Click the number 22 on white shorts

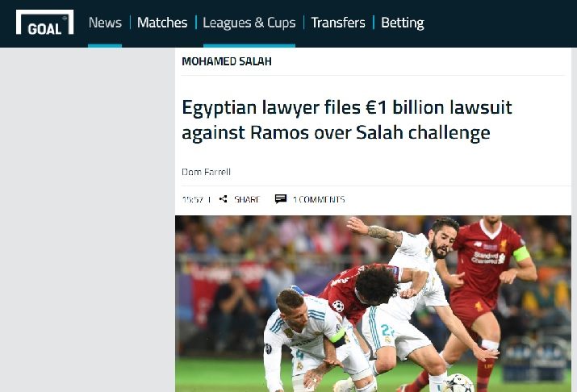point(388,330)
